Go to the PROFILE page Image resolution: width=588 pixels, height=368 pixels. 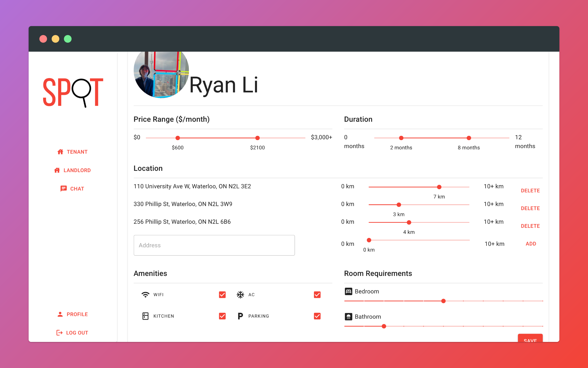point(77,314)
